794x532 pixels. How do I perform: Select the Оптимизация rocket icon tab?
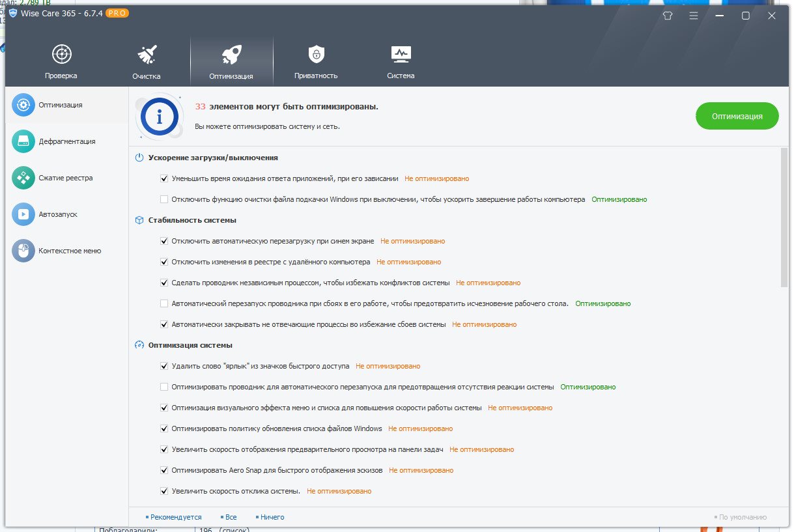(231, 54)
